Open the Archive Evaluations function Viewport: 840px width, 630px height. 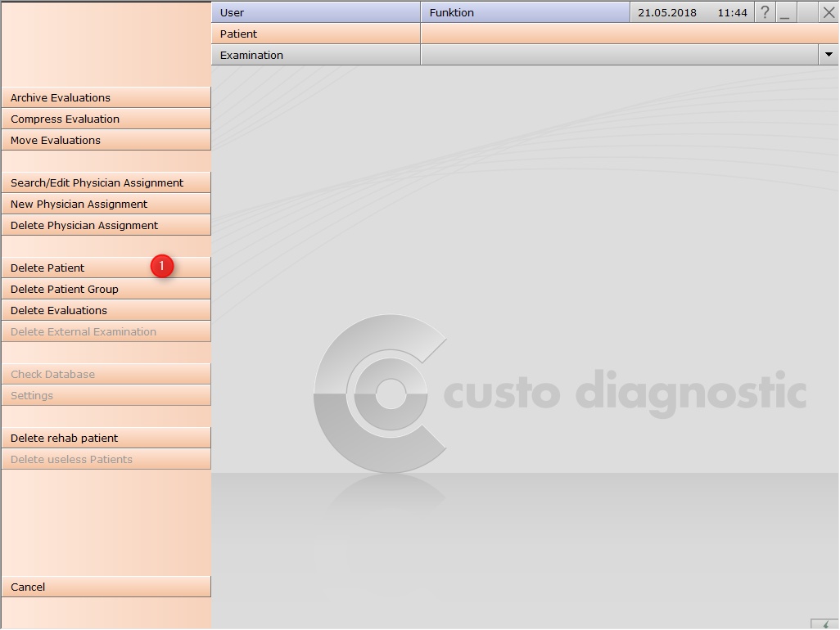(106, 97)
